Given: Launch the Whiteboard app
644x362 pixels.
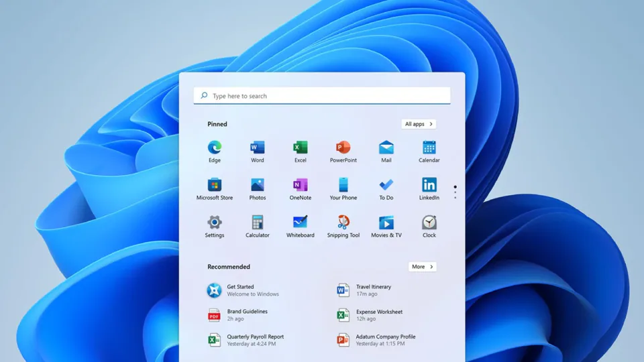Looking at the screenshot, I should [x=301, y=222].
